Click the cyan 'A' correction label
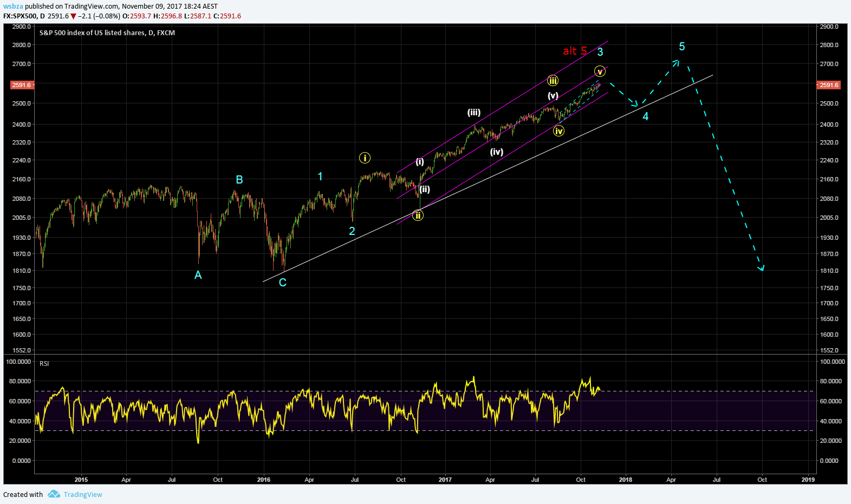 (x=198, y=275)
